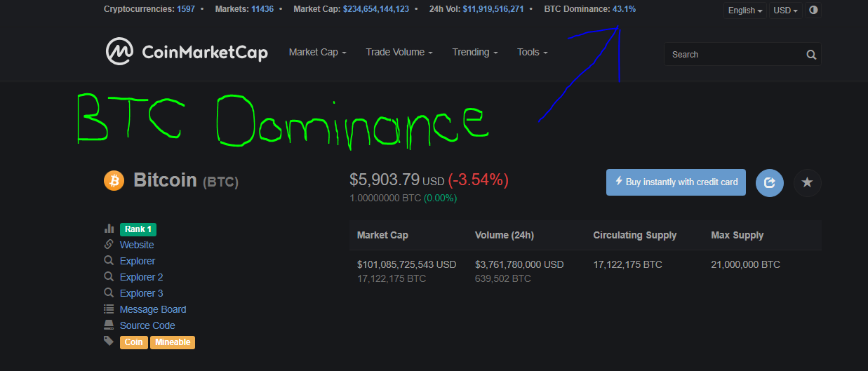The image size is (868, 371).
Task: Click the Bitcoin (BTC) page heading
Action: click(x=186, y=180)
